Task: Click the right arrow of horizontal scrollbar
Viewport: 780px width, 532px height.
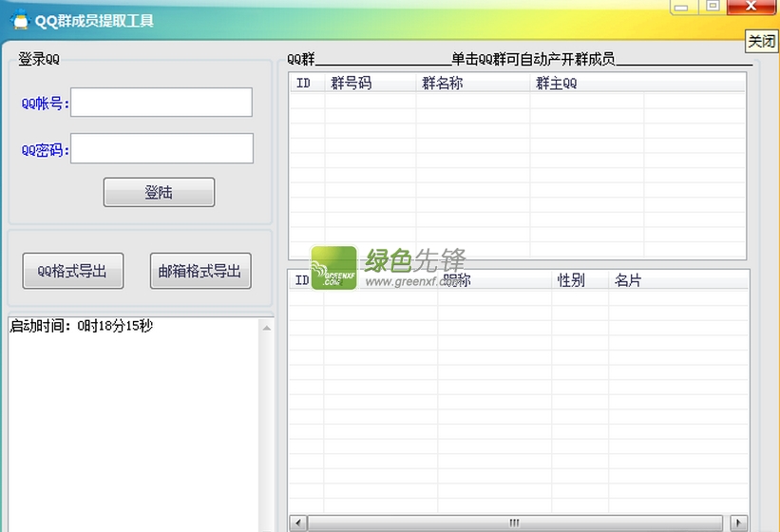Action: click(x=738, y=523)
